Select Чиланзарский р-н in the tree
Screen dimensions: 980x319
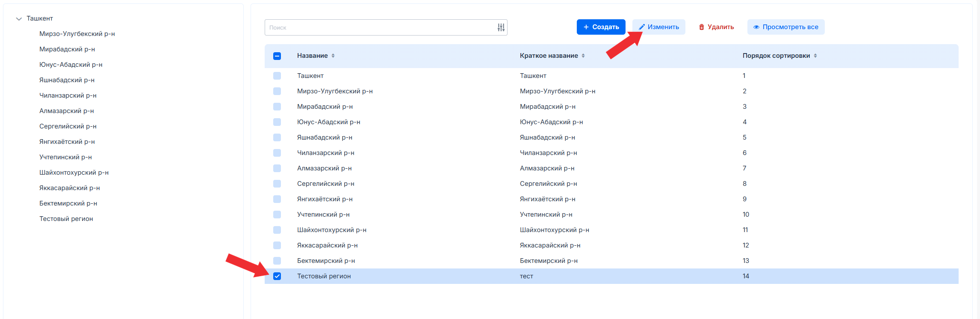pos(68,95)
